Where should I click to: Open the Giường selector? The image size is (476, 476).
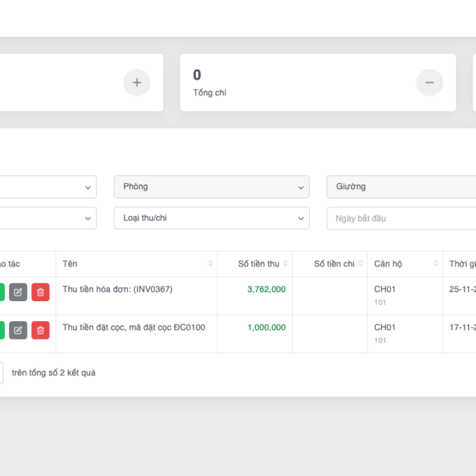(x=401, y=187)
